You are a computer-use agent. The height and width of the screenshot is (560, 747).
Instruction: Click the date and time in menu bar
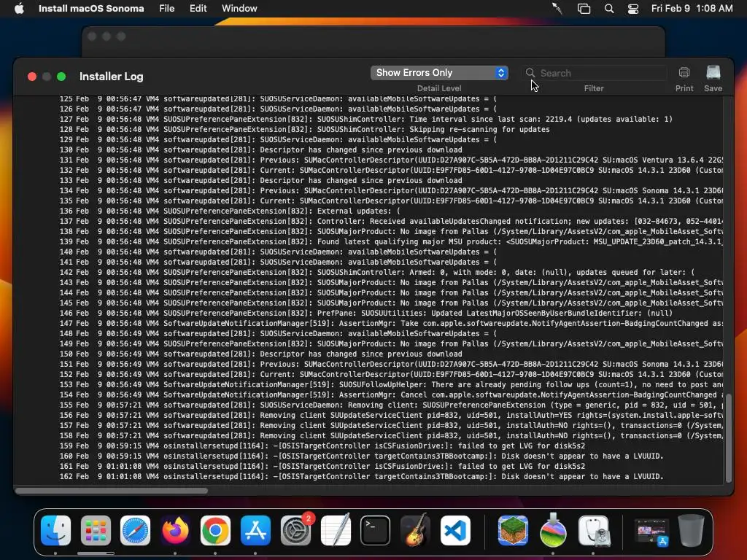pyautogui.click(x=692, y=9)
